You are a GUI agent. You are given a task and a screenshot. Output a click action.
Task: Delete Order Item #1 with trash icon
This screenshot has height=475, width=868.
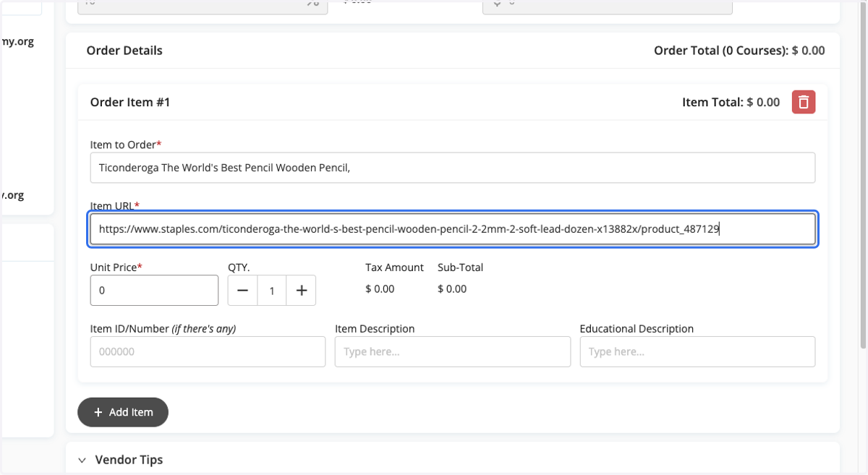tap(804, 102)
